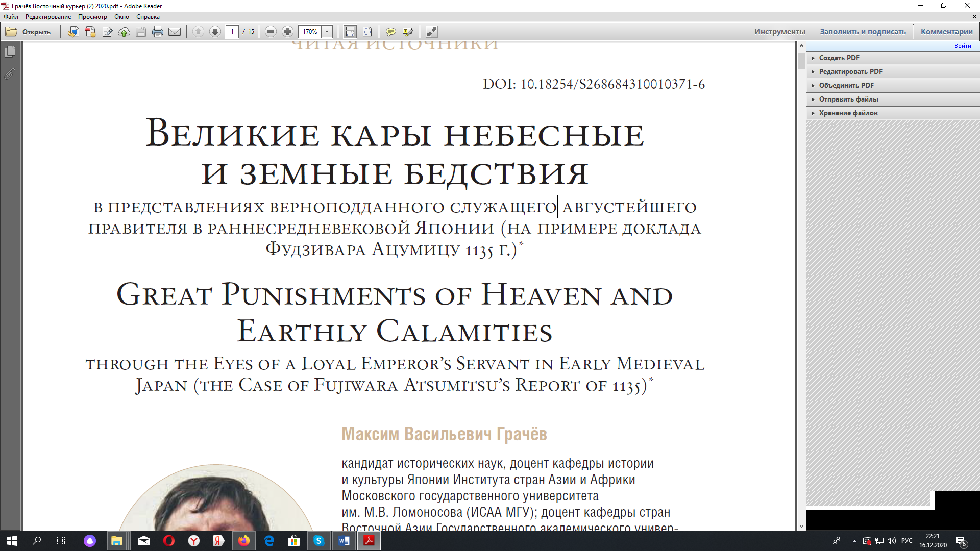Image resolution: width=980 pixels, height=551 pixels.
Task: Click the DOI number text
Action: pyautogui.click(x=594, y=84)
